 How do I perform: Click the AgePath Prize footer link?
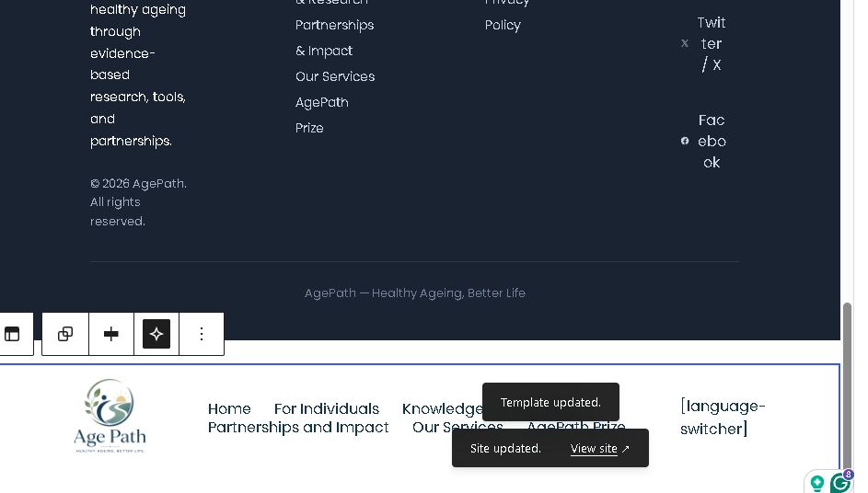(322, 115)
